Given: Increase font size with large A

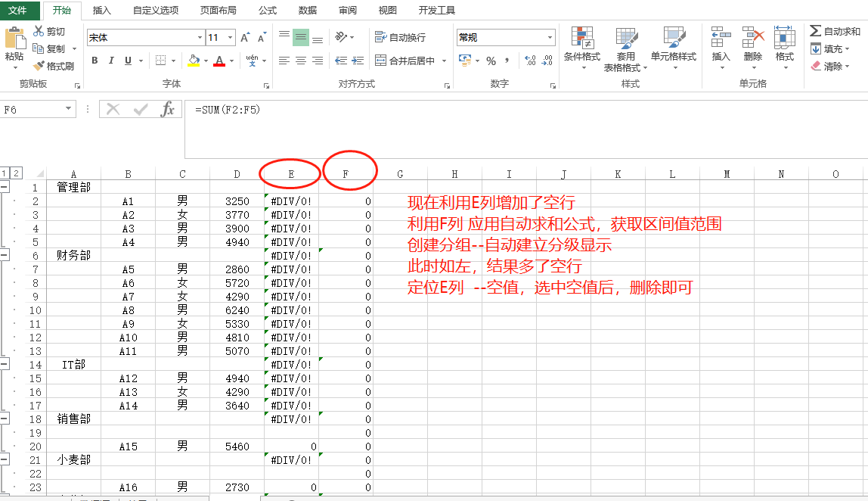Looking at the screenshot, I should pyautogui.click(x=245, y=38).
